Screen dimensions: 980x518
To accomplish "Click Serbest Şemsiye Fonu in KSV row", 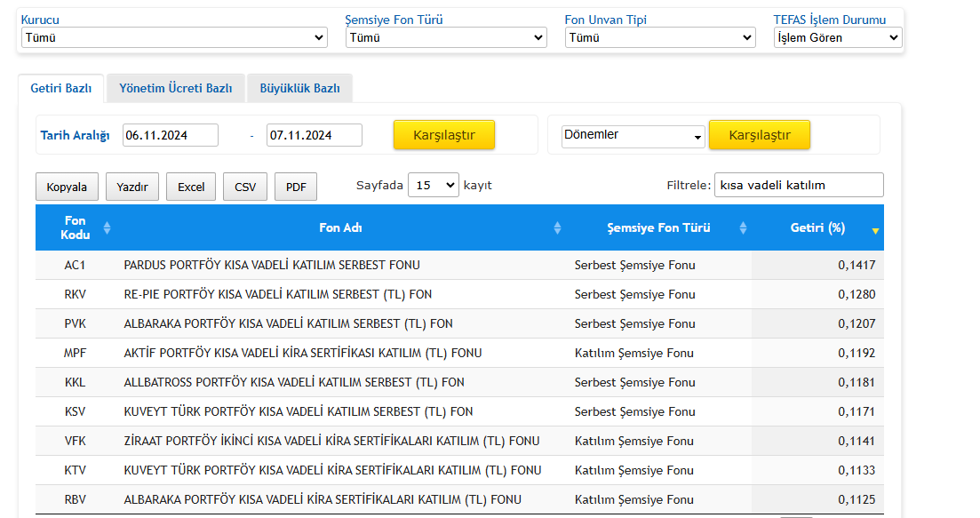I will (634, 411).
